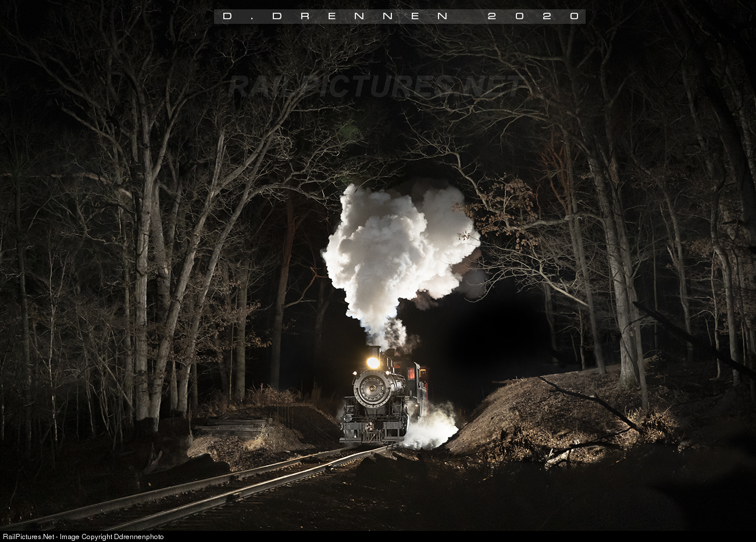Viewport: 756px width, 542px height.
Task: Click the D. Drennen 2020 credit banner
Action: [399, 16]
